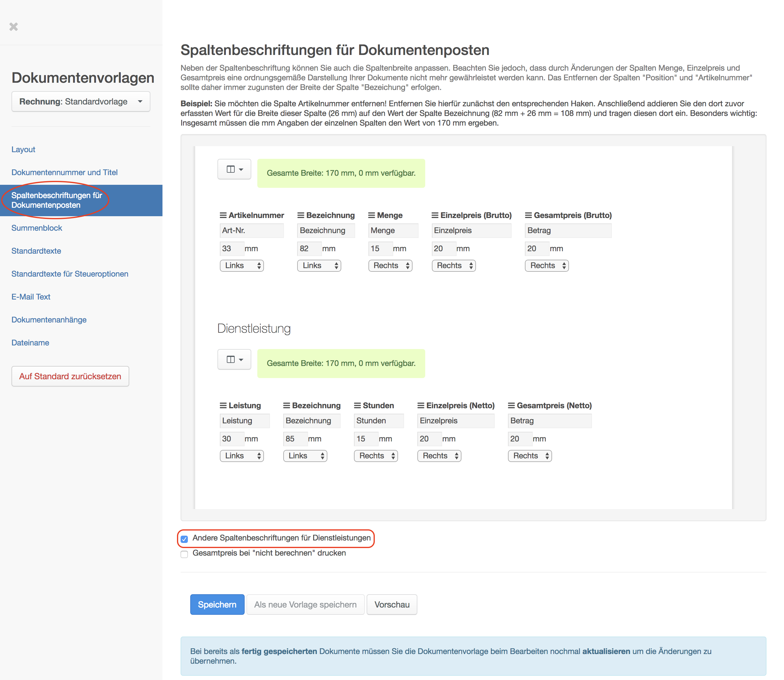Open the Rechnung: Standardvorlage dropdown
The image size is (784, 680).
coord(81,102)
